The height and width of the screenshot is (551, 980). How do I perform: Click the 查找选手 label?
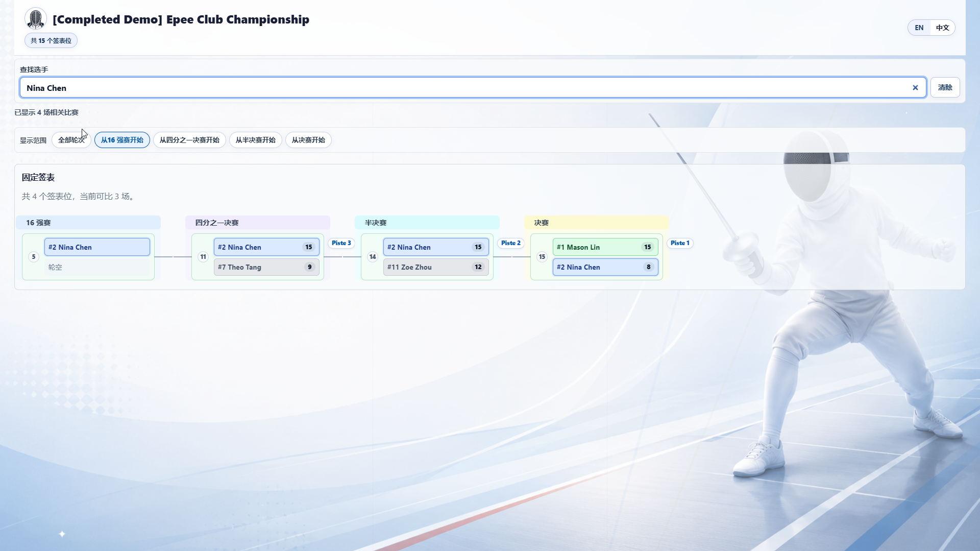(34, 69)
